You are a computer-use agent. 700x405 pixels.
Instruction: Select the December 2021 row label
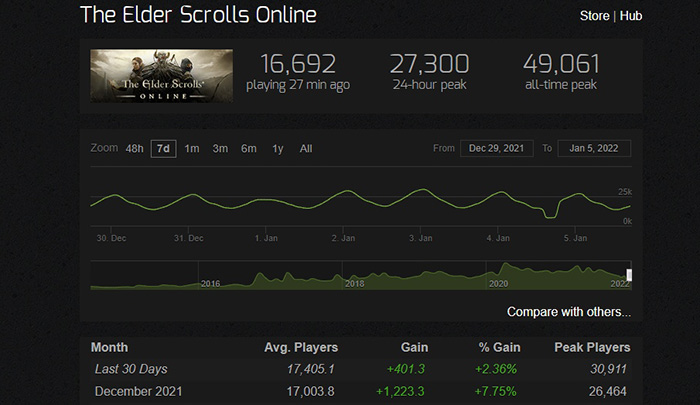tap(138, 392)
